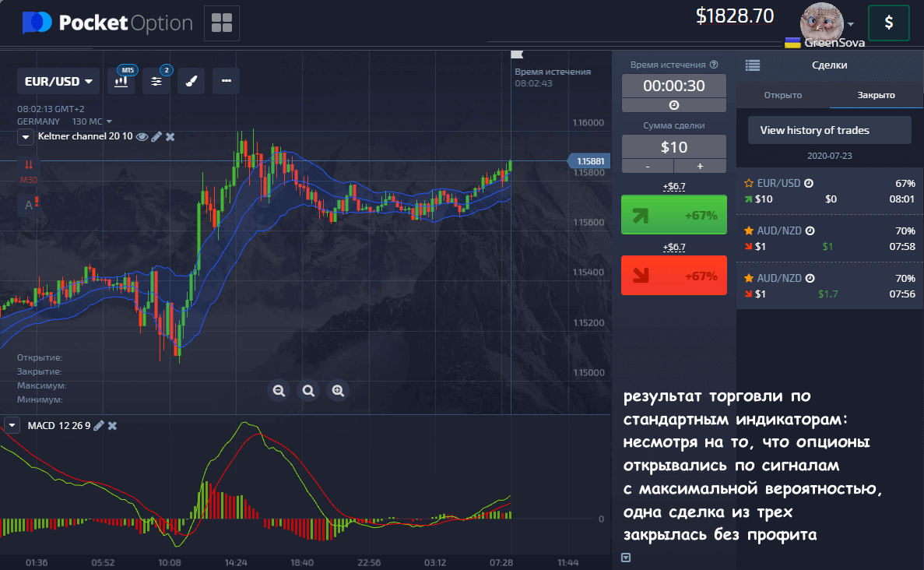The height and width of the screenshot is (570, 924).
Task: Open the three-dots more options button
Action: pyautogui.click(x=226, y=81)
